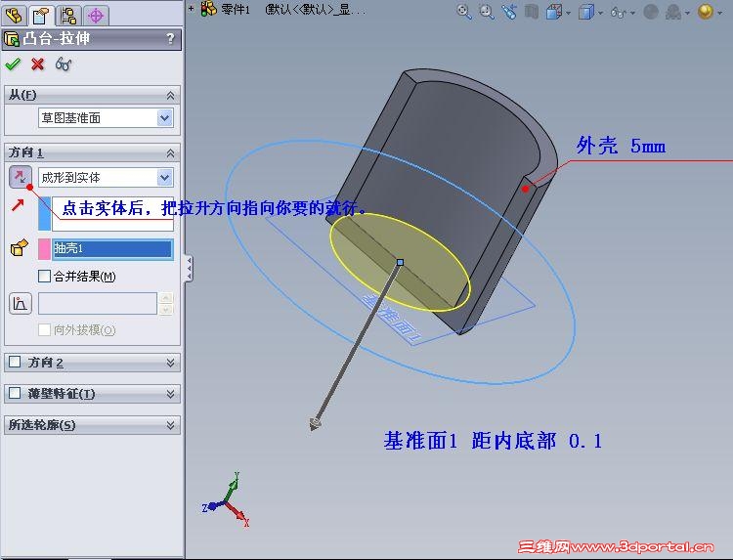Toggle the 合并结果(M) checkbox
This screenshot has width=733, height=560.
pyautogui.click(x=44, y=276)
